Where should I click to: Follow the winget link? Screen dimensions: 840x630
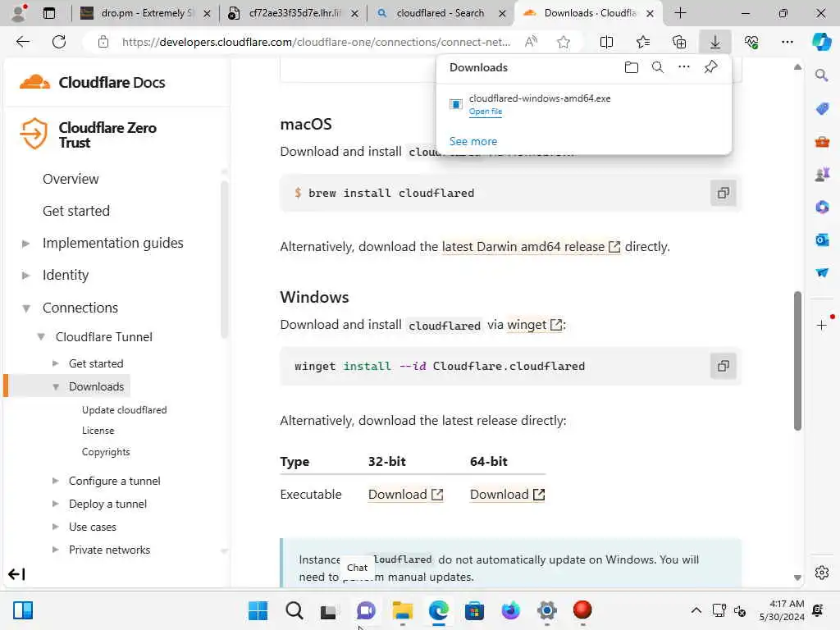click(534, 325)
